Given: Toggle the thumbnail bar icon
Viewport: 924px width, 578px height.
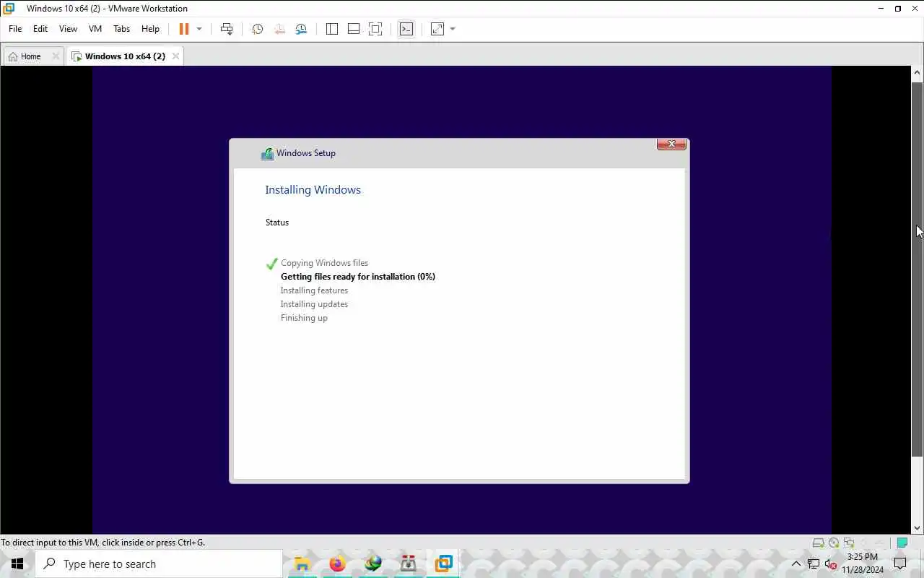Looking at the screenshot, I should pyautogui.click(x=354, y=29).
